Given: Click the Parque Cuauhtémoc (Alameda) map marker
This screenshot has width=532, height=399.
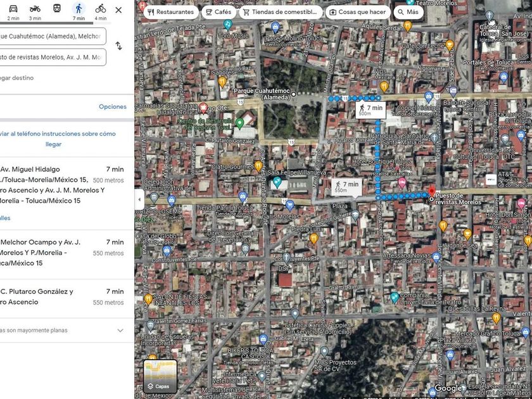Looking at the screenshot, I should [x=293, y=94].
